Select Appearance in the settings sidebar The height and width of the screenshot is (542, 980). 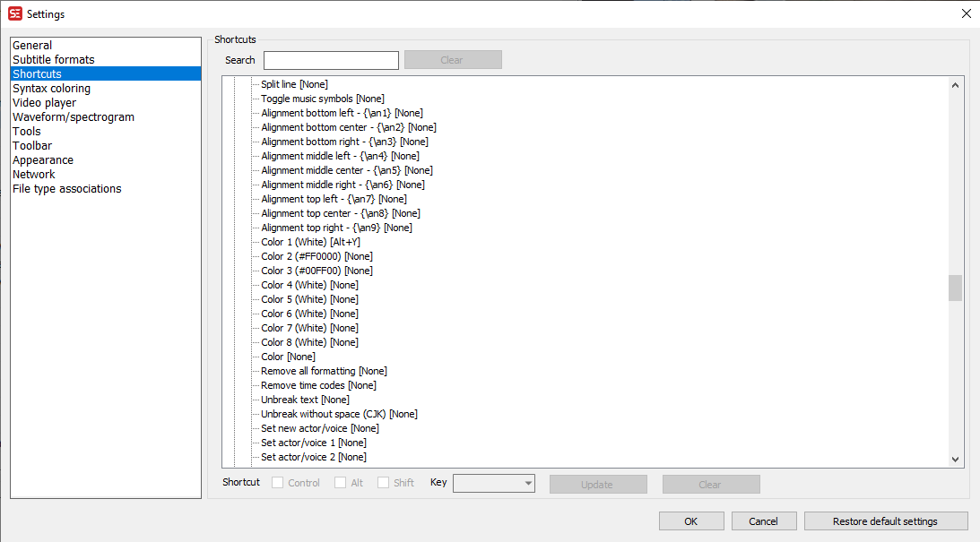click(x=42, y=159)
